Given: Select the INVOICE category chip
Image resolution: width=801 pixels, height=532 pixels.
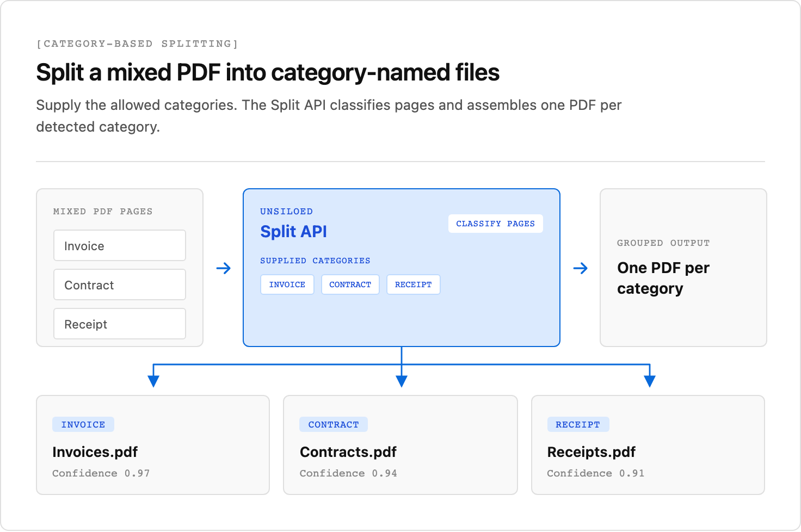Looking at the screenshot, I should (287, 284).
